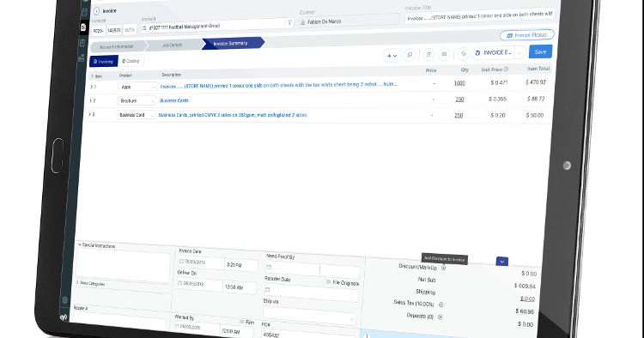Viewport: 644px width, 338px height.
Task: Open calendar icon in Need Proof By field
Action: (269, 267)
